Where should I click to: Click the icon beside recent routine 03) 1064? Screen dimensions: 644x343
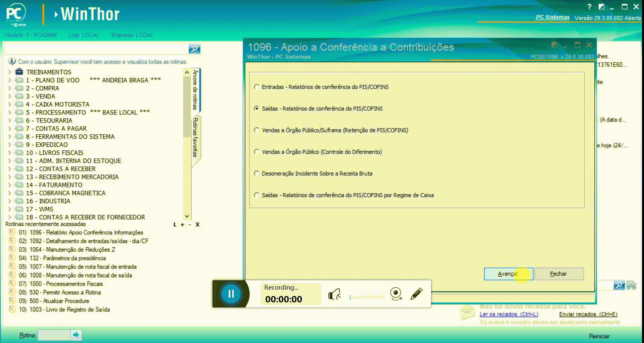click(x=12, y=249)
